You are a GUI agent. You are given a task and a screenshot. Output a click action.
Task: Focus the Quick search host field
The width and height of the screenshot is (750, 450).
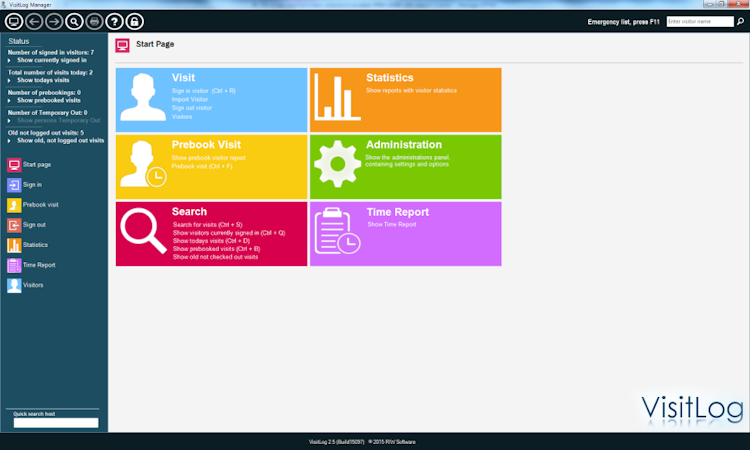click(x=56, y=423)
